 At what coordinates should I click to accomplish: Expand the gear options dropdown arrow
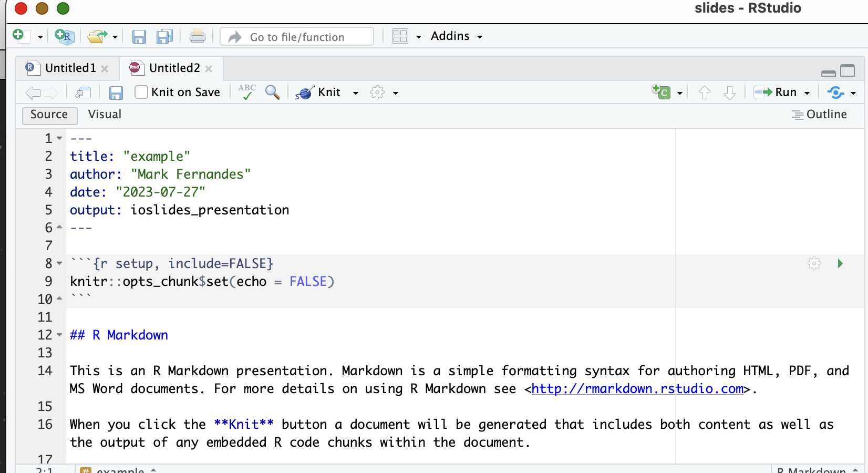point(396,93)
